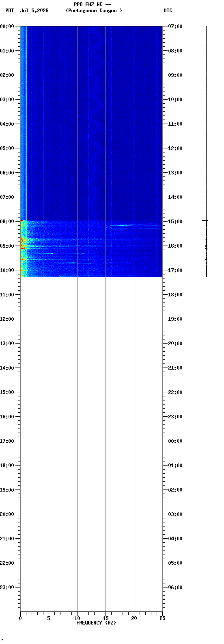
Task: Click the UTC '23:00' time label
Action: 175,417
